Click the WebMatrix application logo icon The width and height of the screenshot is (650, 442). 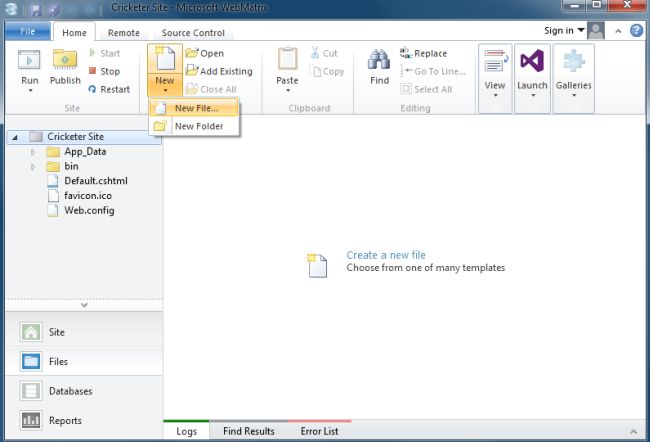11,9
